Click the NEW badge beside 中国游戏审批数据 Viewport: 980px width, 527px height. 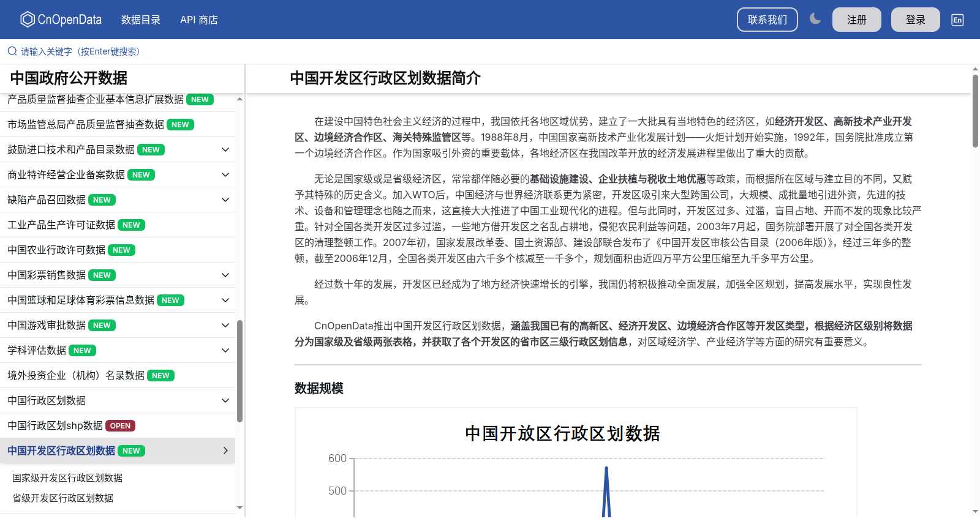[x=102, y=326]
